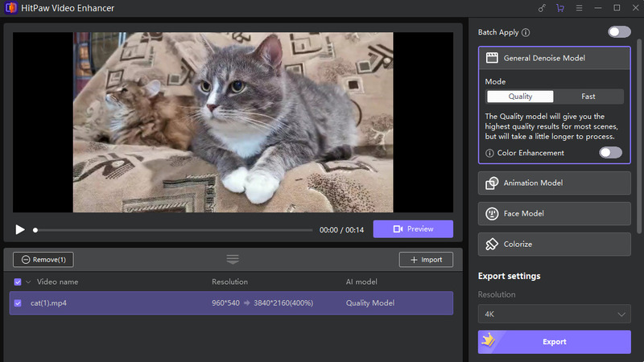The image size is (644, 362).
Task: Click the Batch Apply info icon
Action: [x=526, y=33]
